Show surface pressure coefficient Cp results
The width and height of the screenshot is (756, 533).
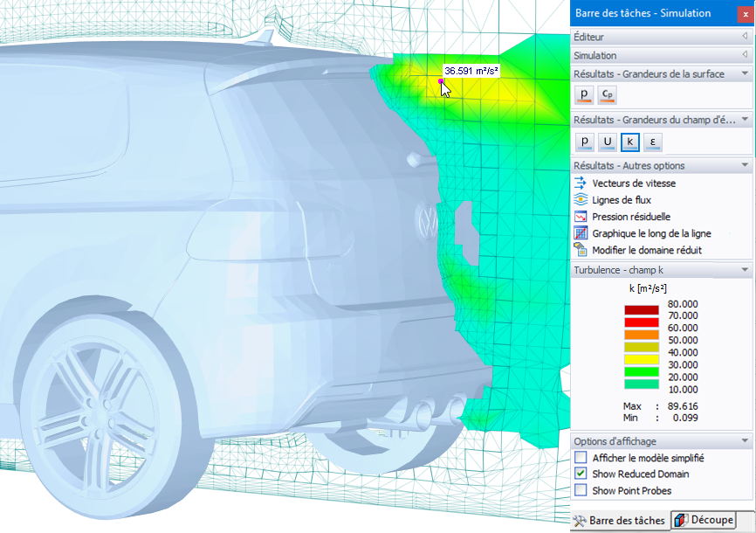(607, 94)
